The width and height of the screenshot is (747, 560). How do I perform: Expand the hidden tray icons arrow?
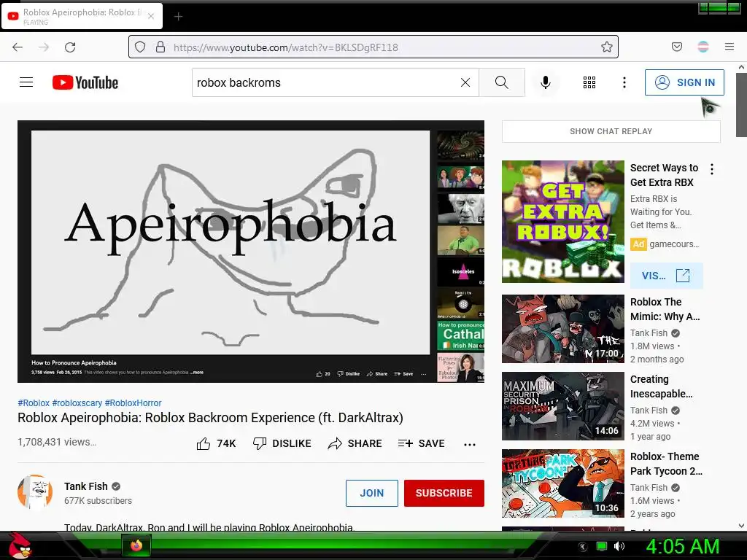583,546
